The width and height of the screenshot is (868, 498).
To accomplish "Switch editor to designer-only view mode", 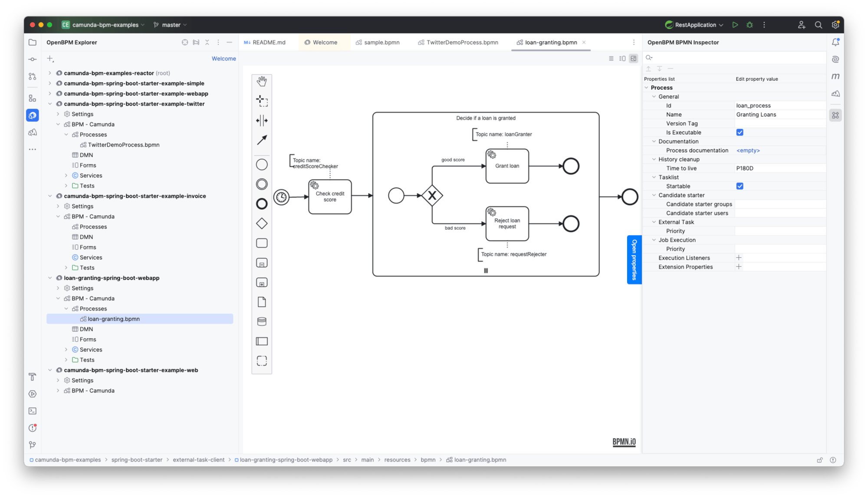I will [634, 59].
